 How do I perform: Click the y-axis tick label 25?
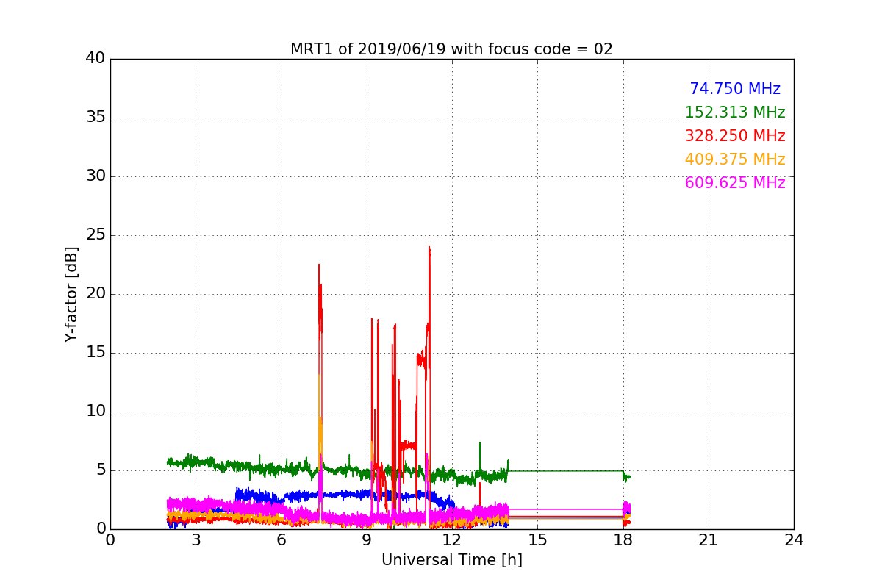click(x=95, y=235)
